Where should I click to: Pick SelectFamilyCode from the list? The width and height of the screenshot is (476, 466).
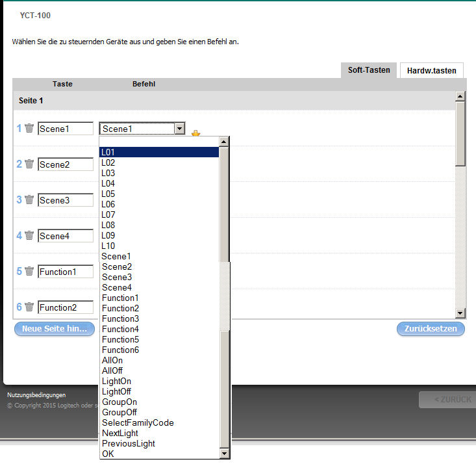click(x=138, y=422)
